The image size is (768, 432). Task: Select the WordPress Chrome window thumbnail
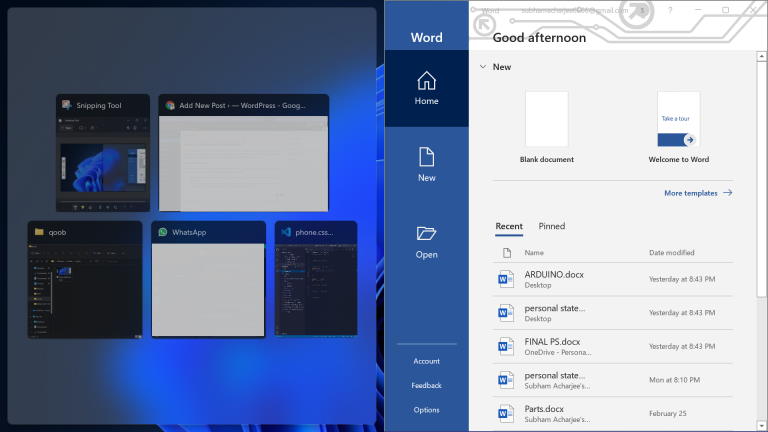coord(243,160)
